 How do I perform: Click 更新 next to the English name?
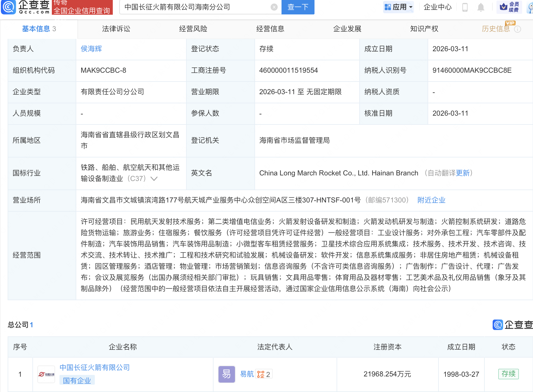click(x=463, y=173)
